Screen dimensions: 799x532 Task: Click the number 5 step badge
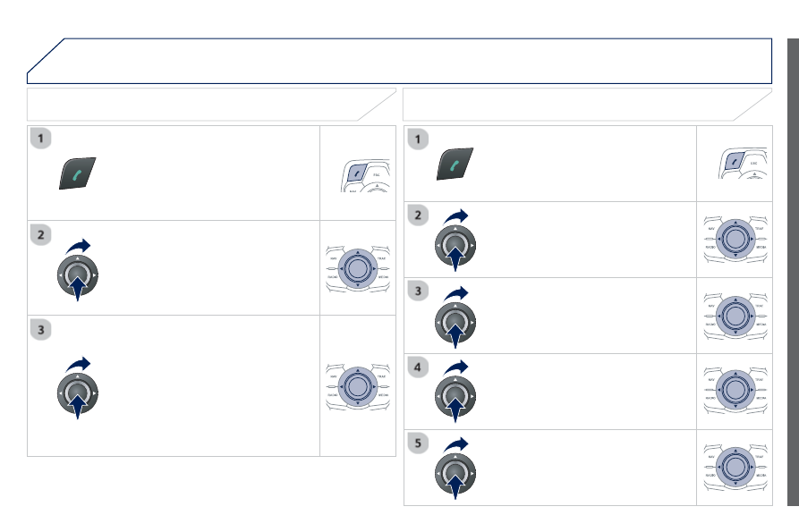[x=418, y=443]
